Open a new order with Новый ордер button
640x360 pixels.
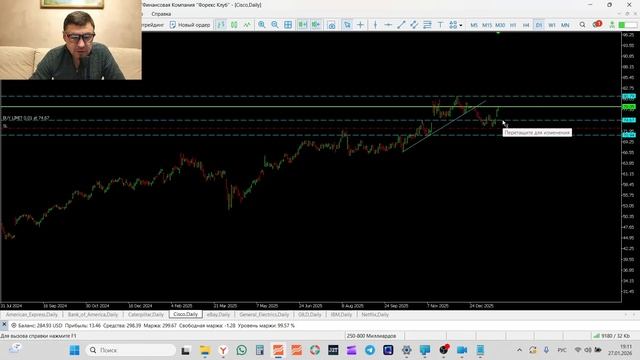tap(190, 25)
